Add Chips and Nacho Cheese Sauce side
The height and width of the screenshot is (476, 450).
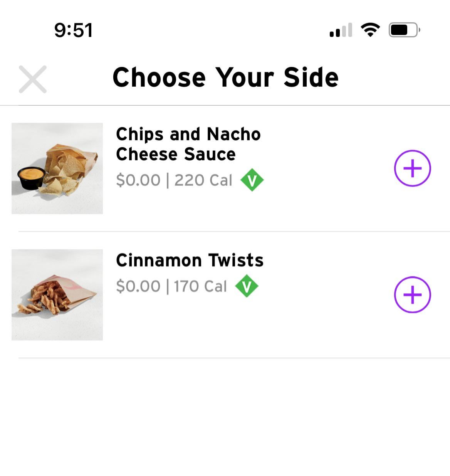click(x=412, y=168)
